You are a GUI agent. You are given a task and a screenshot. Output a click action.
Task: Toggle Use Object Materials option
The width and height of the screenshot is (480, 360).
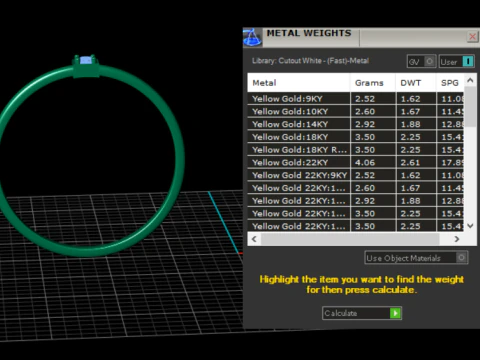416,258
